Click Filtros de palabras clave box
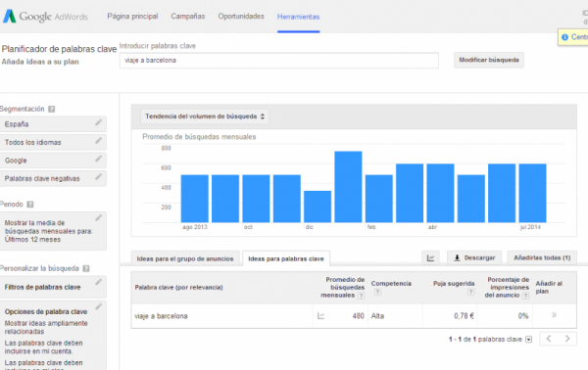This screenshot has height=370, width=588. 53,287
